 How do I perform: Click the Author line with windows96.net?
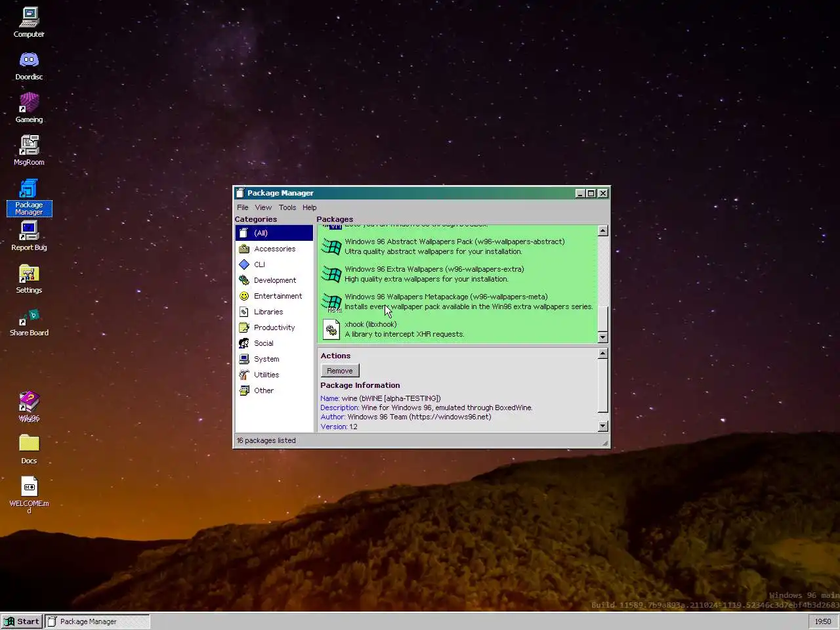click(x=406, y=417)
